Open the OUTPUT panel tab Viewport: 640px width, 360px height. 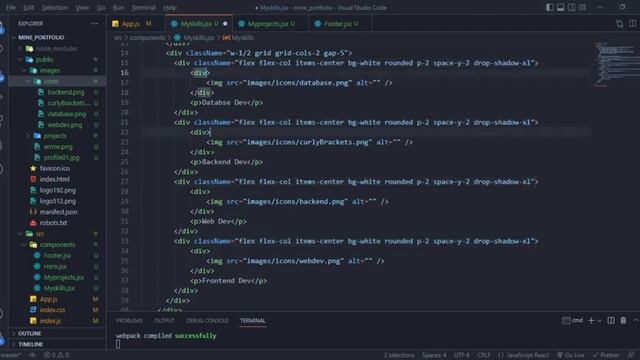pos(164,321)
